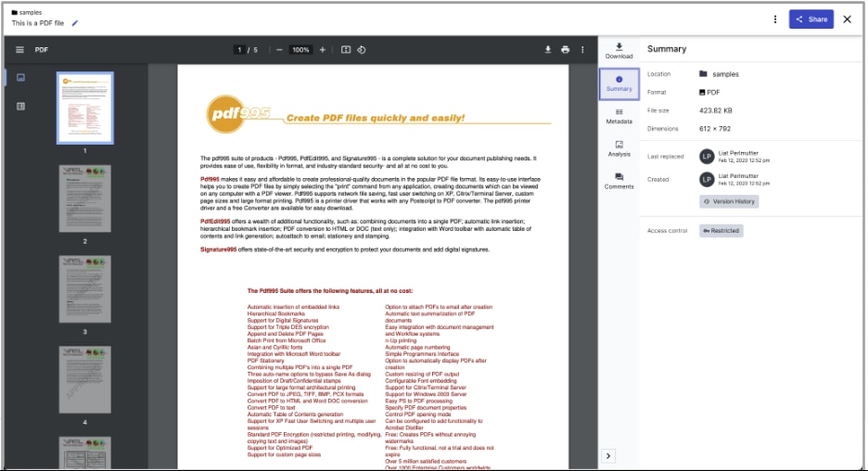Click the red 'Signature995' text in document
868x471 pixels.
(218, 249)
